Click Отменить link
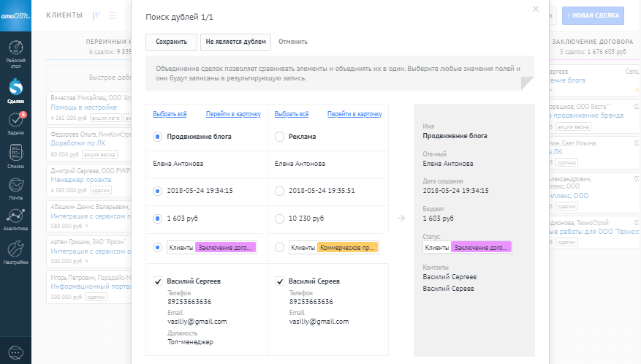This screenshot has height=364, width=641. point(292,42)
